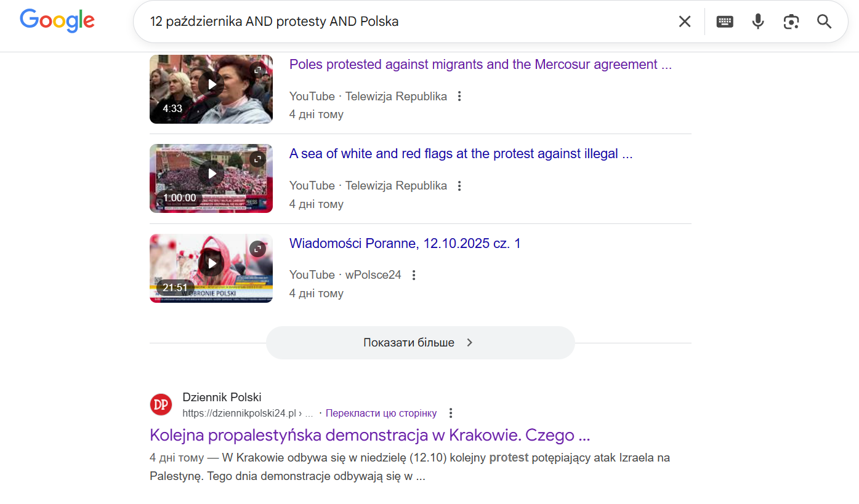Click "Перекласти цю сторінку" translate link
The image size is (859, 504).
pyautogui.click(x=381, y=413)
